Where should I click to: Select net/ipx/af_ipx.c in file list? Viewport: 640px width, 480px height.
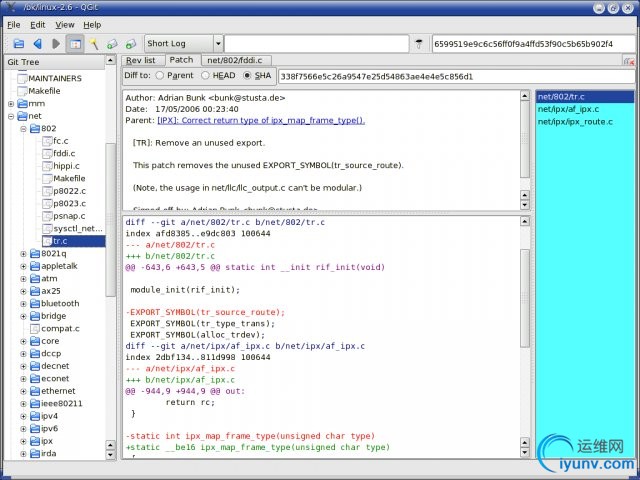point(568,109)
